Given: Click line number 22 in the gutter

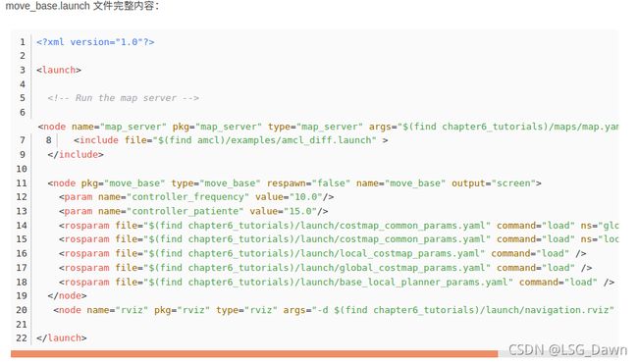Looking at the screenshot, I should pos(22,338).
